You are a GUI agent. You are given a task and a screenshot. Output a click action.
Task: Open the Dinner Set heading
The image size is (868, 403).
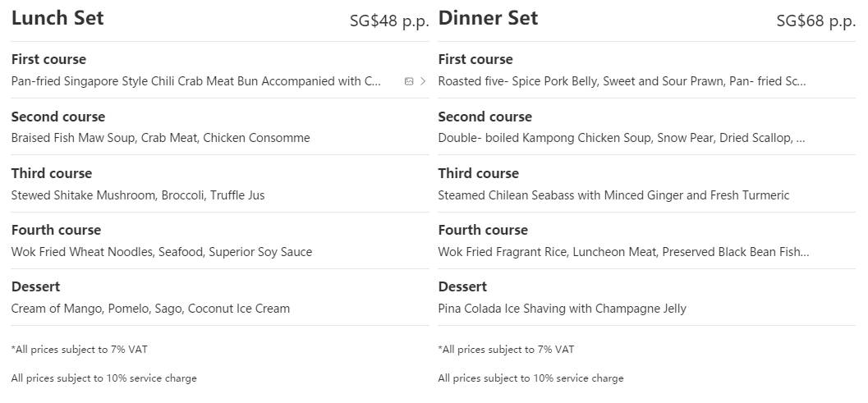pos(488,19)
